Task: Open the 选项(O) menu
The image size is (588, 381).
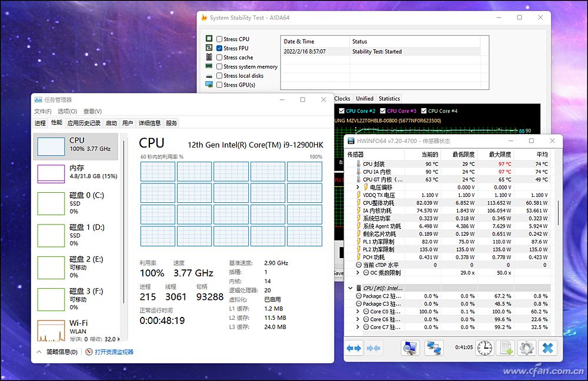Action: pyautogui.click(x=68, y=111)
